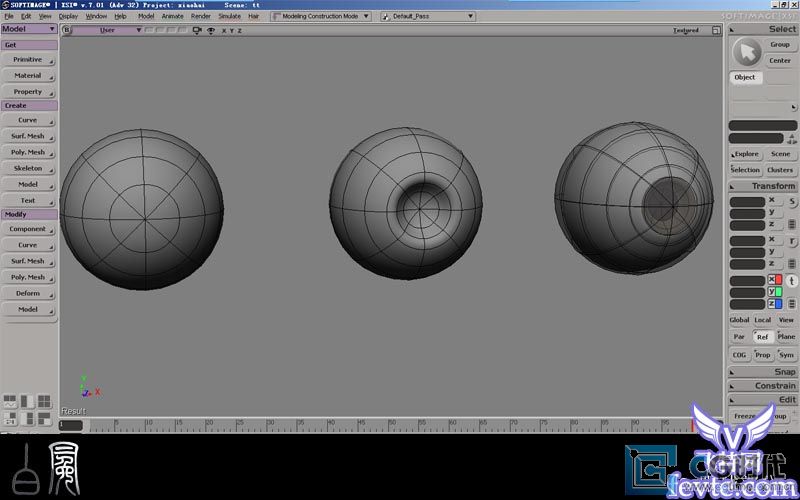This screenshot has height=500, width=800.
Task: Click the Explore button
Action: (745, 154)
